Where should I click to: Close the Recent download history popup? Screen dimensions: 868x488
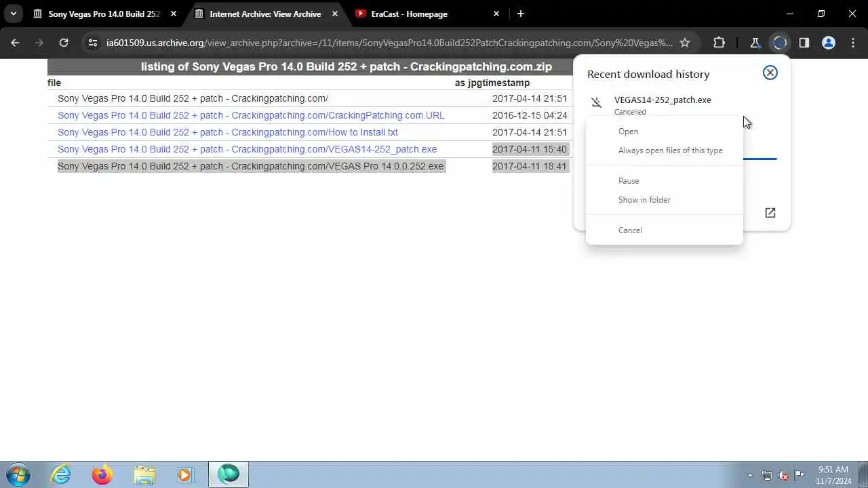click(x=770, y=73)
